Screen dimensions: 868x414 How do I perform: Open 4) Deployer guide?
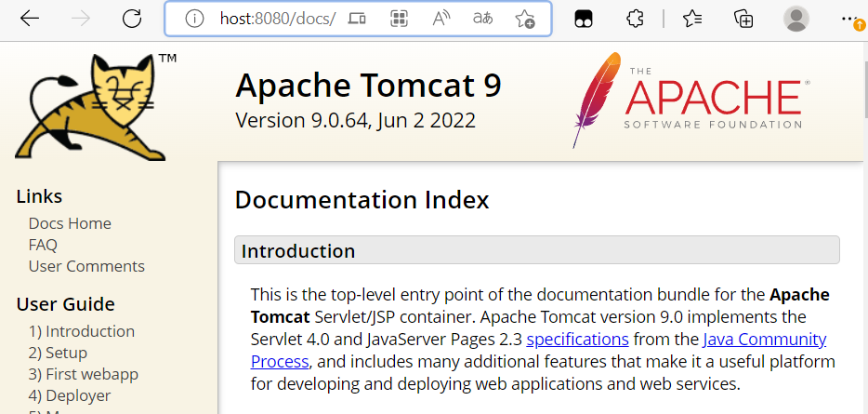coord(69,396)
